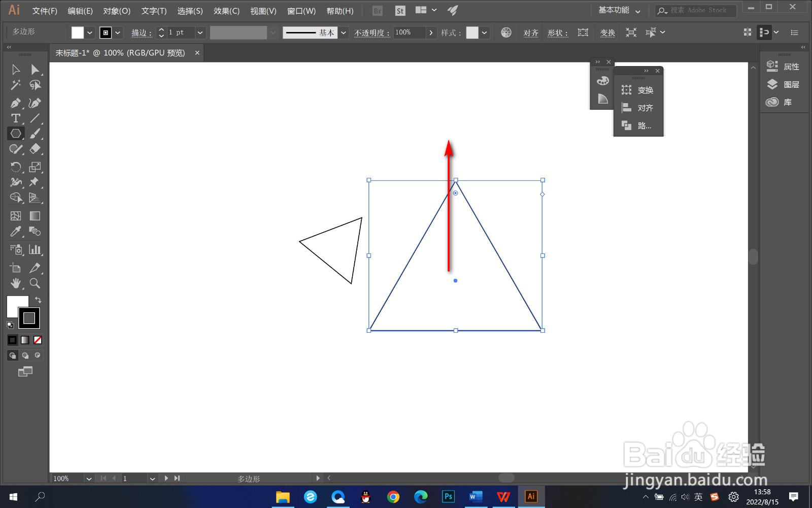Select the Artboard tool
The width and height of the screenshot is (812, 508).
[16, 268]
